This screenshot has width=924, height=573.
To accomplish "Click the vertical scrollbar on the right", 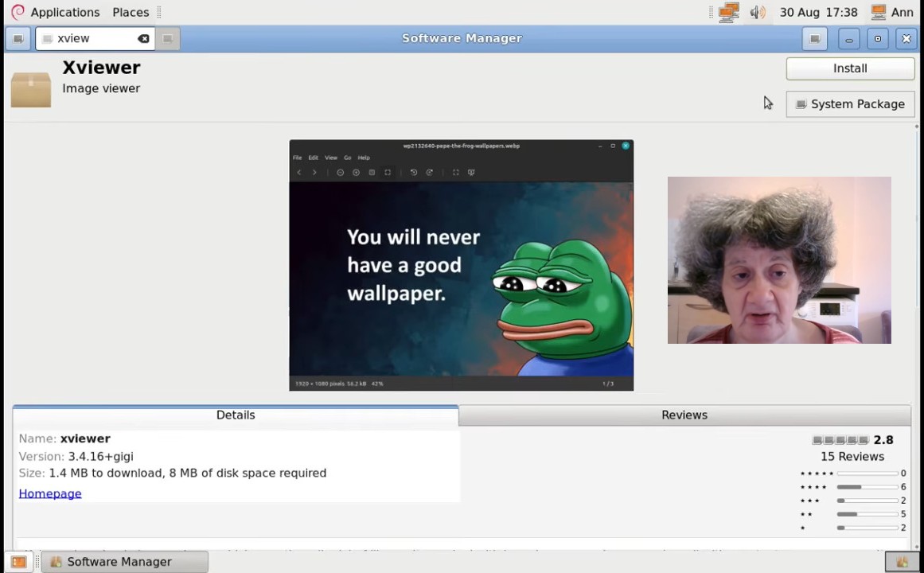I will [917, 336].
